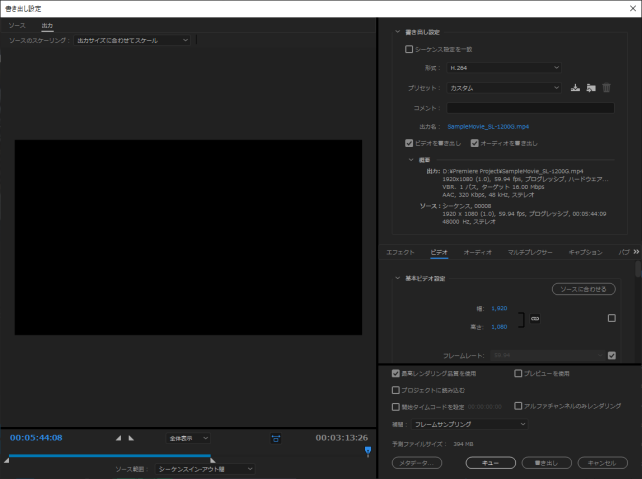Viewport: 642px width, 479px height.
Task: Click the コメント input field
Action: click(x=530, y=108)
